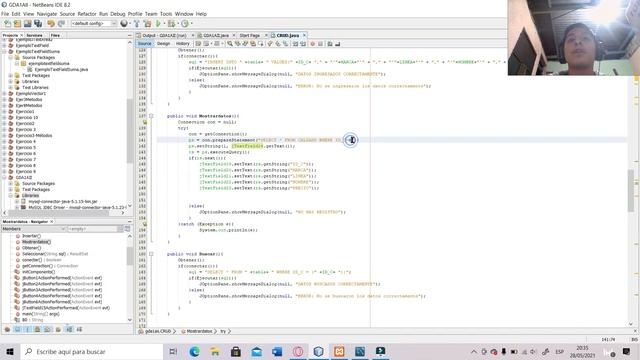Switch editor to History view

pyautogui.click(x=182, y=44)
